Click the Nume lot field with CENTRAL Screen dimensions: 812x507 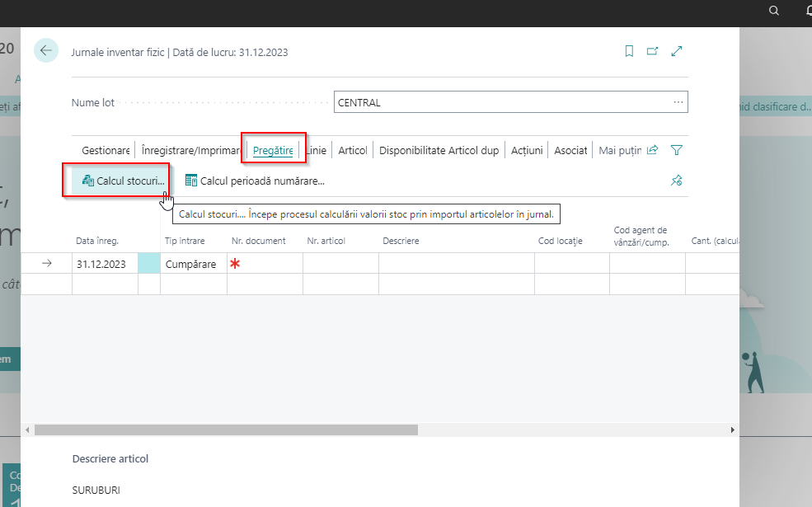click(x=510, y=102)
